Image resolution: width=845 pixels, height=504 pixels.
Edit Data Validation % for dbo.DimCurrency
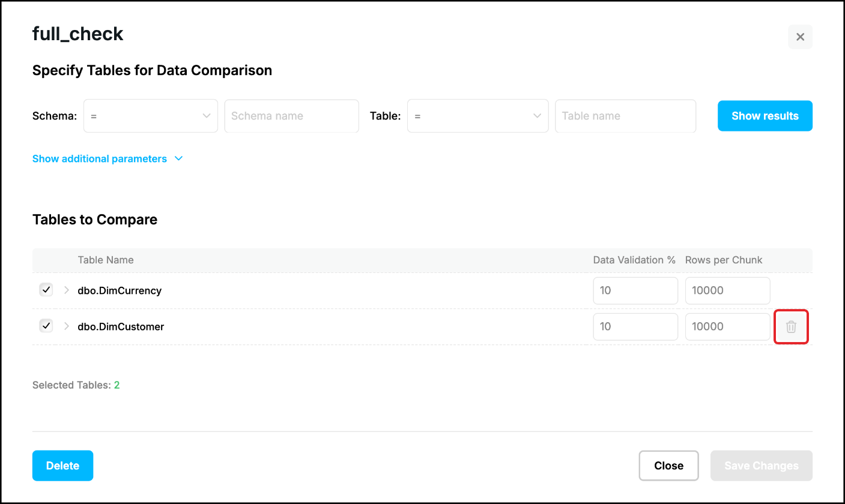[x=635, y=290]
